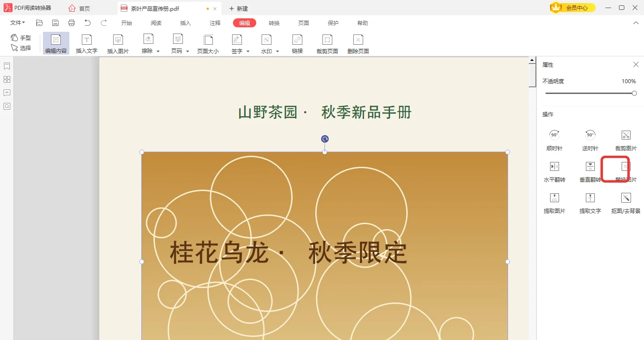Expand the Signature (签字) dropdown arrow
The image size is (644, 340).
[x=248, y=51]
